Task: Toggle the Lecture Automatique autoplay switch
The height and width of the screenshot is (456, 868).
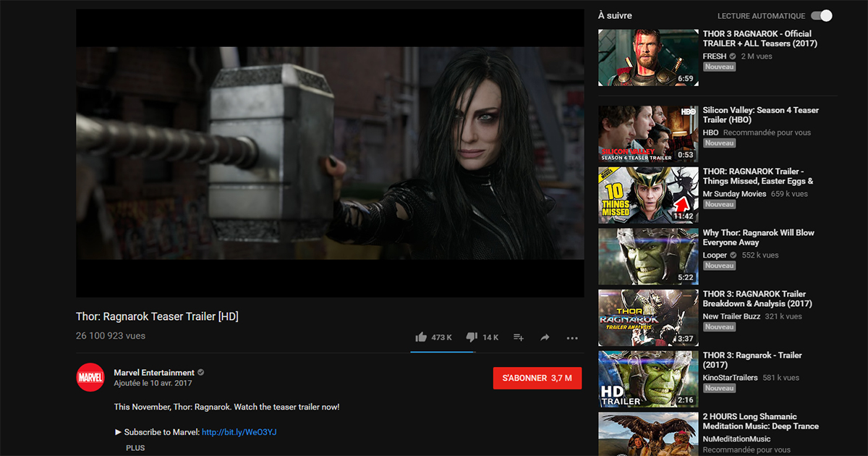Action: pos(821,16)
